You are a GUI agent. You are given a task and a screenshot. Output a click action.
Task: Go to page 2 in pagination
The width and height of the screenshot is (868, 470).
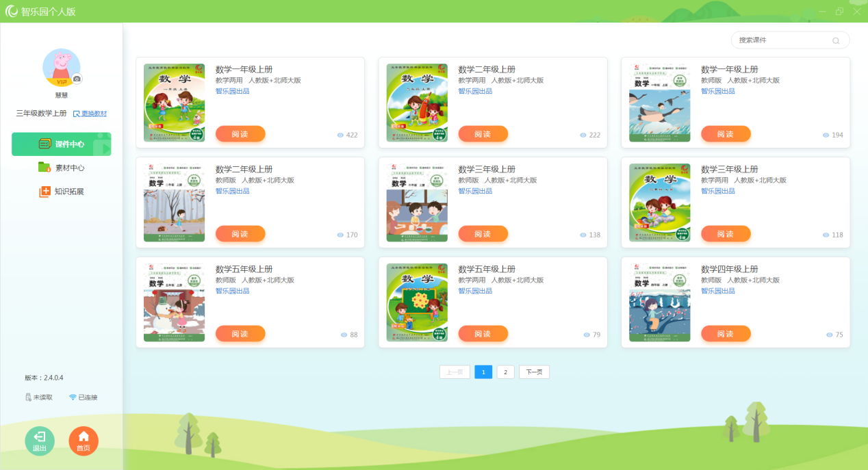(505, 372)
